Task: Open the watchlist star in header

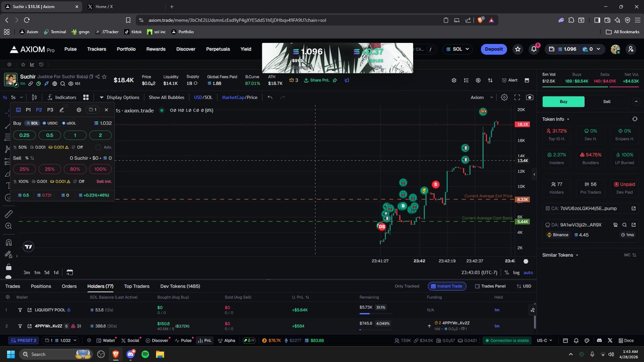Action: (x=517, y=49)
